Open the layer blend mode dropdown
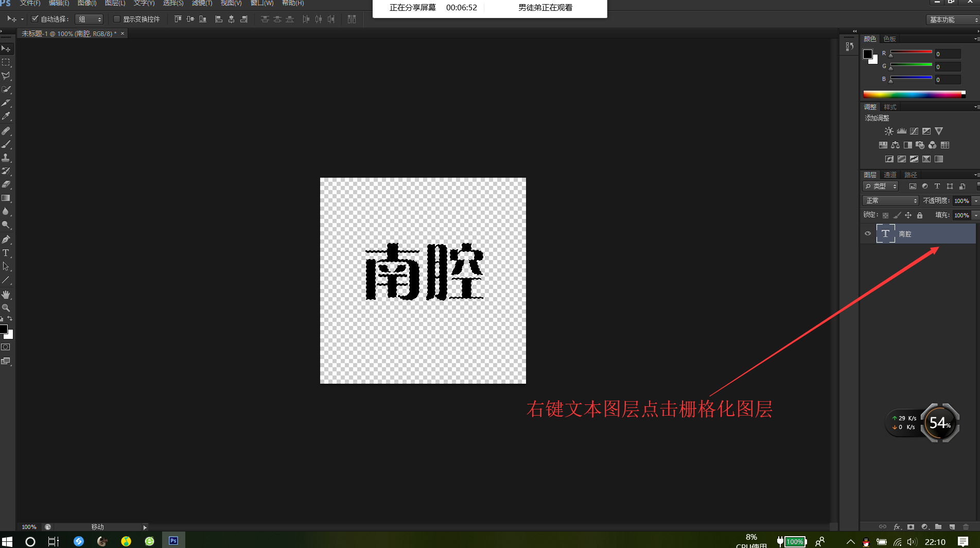This screenshot has width=980, height=548. coord(890,200)
